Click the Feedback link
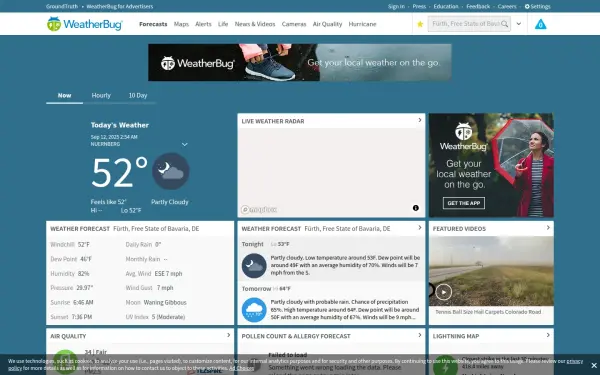Viewport: 600px width, 375px height. click(478, 7)
